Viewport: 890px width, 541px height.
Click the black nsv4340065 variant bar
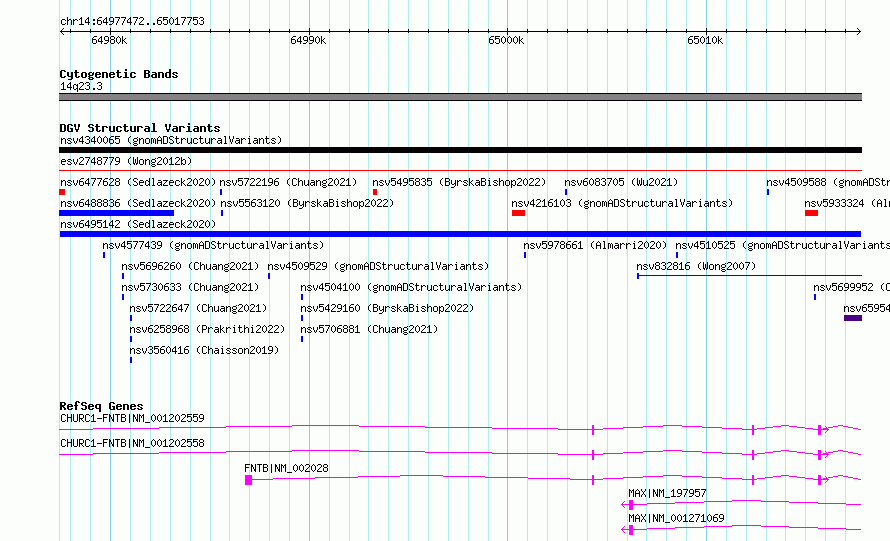click(x=460, y=150)
